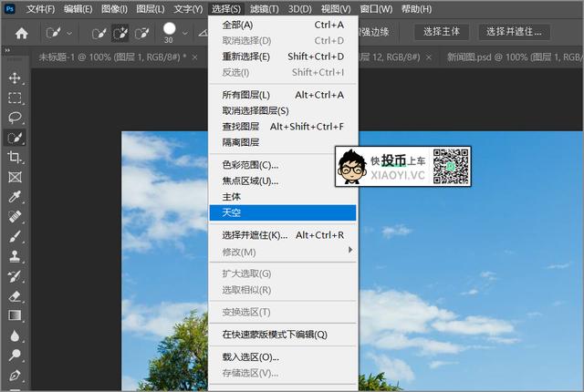Select the Move tool

pyautogui.click(x=15, y=78)
